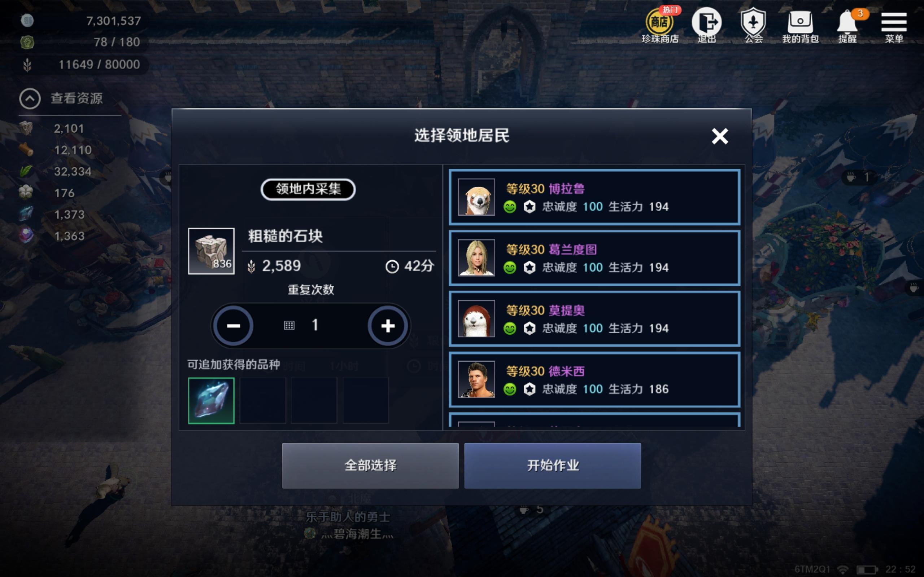Toggle resident 博拉鲁 selection

click(594, 197)
